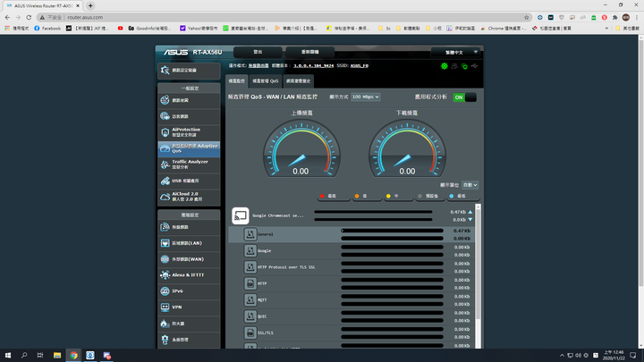Click the General app category icon
This screenshot has width=644, height=362.
(x=250, y=234)
